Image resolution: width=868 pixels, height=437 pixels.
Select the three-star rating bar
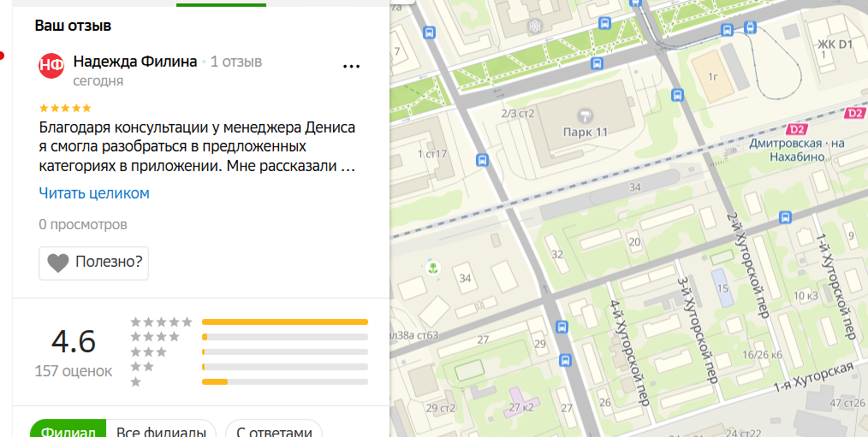click(x=285, y=351)
